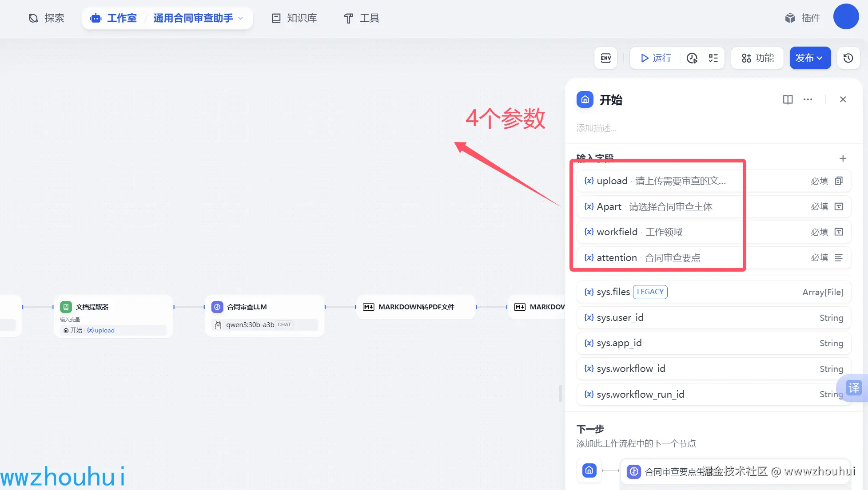The height and width of the screenshot is (490, 868).
Task: Switch to 知识库 tab
Action: coord(294,18)
